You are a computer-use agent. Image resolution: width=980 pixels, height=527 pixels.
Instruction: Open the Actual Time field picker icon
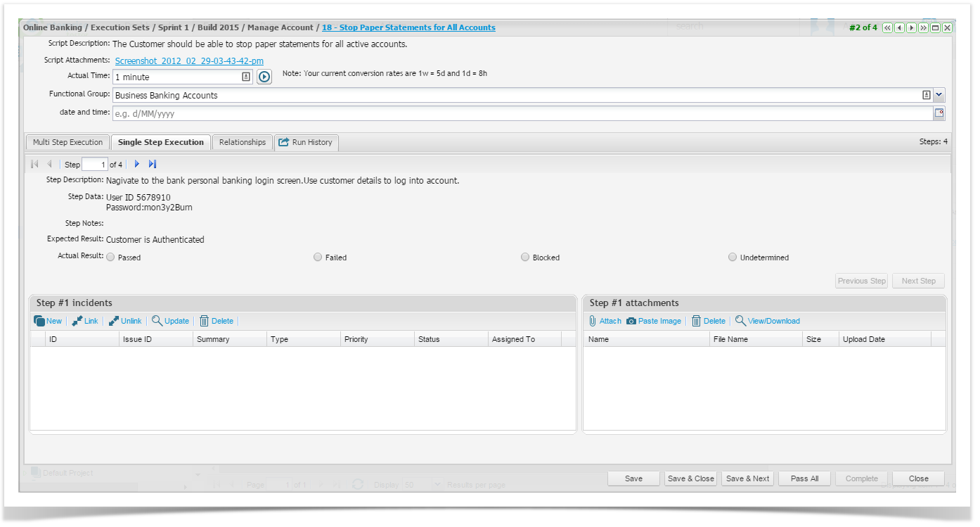coord(246,77)
